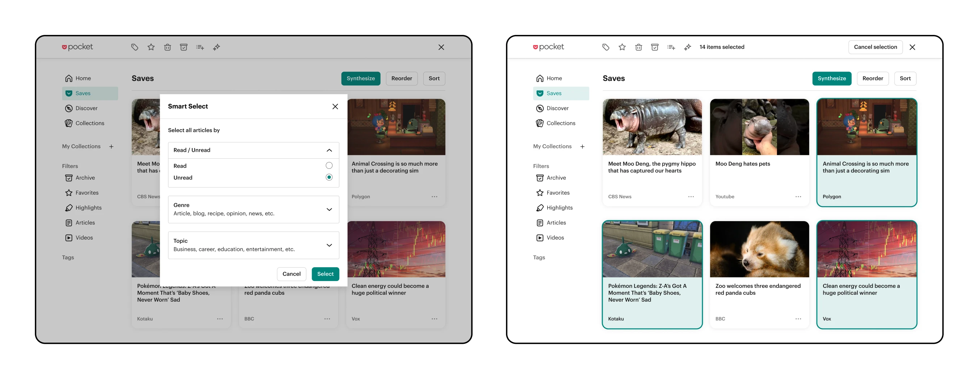Favorite selected items using the star icon
The image size is (980, 379).
coord(623,47)
